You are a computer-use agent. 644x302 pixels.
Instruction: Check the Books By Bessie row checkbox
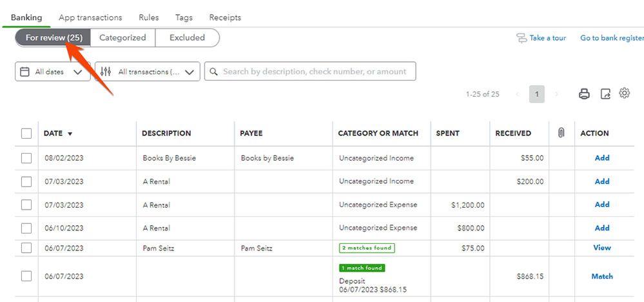(x=26, y=158)
